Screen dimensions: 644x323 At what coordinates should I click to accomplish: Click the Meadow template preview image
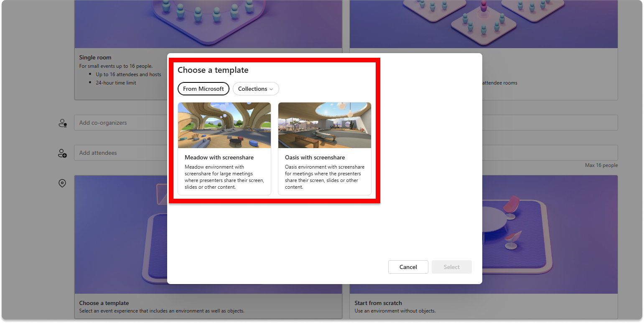pyautogui.click(x=224, y=125)
